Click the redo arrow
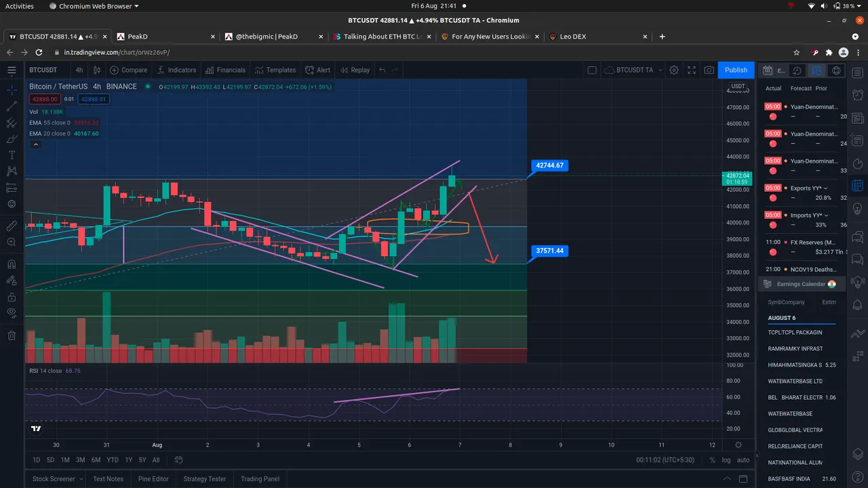The height and width of the screenshot is (488, 868). click(x=395, y=70)
